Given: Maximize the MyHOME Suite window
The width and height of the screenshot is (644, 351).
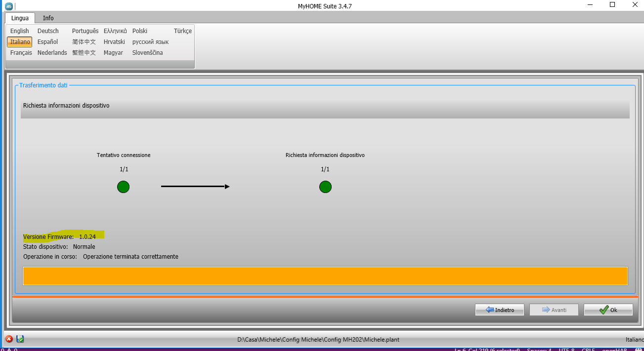Looking at the screenshot, I should coord(612,5).
